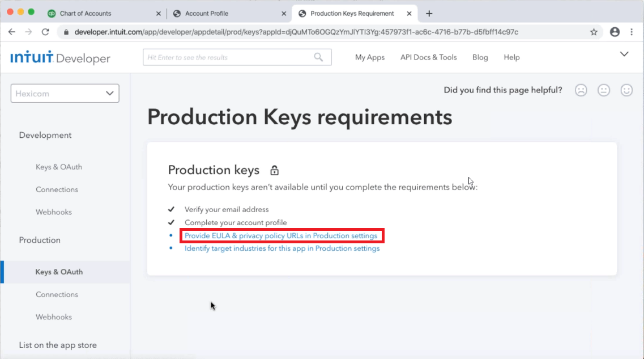Click the site lock icon in address bar
The height and width of the screenshot is (359, 644).
66,32
